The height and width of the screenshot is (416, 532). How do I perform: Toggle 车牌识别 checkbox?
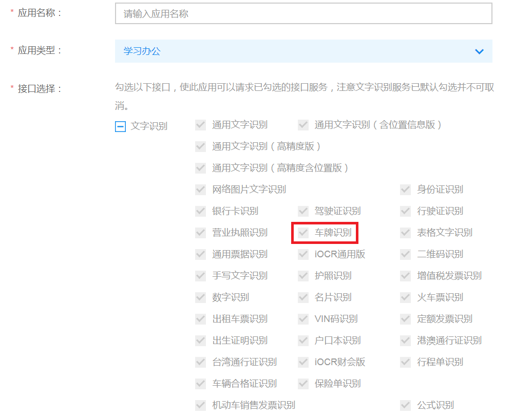click(303, 233)
